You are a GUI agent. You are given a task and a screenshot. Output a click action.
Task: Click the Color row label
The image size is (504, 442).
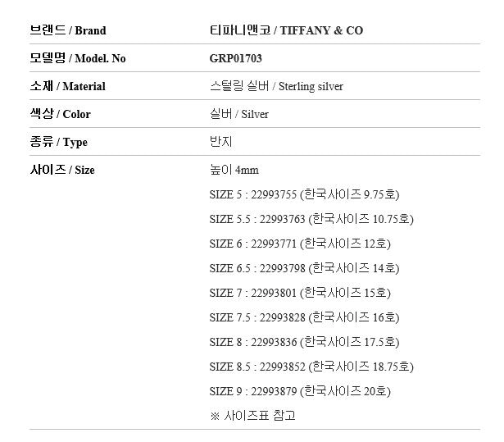point(60,114)
